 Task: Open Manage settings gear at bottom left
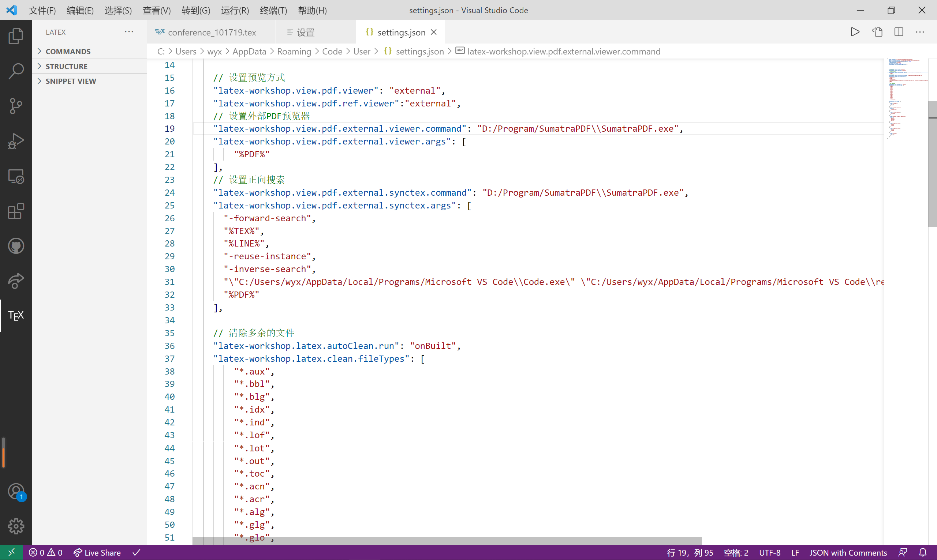pos(15,526)
